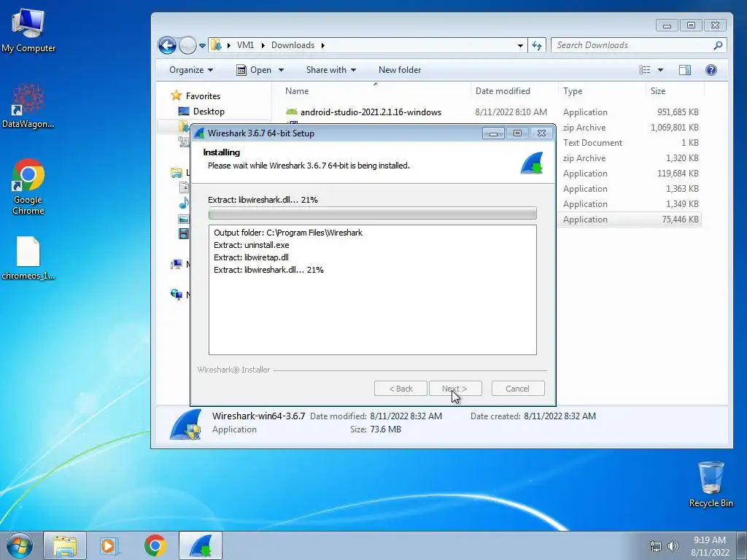Image resolution: width=747 pixels, height=560 pixels.
Task: Click the installation progress bar
Action: click(373, 214)
